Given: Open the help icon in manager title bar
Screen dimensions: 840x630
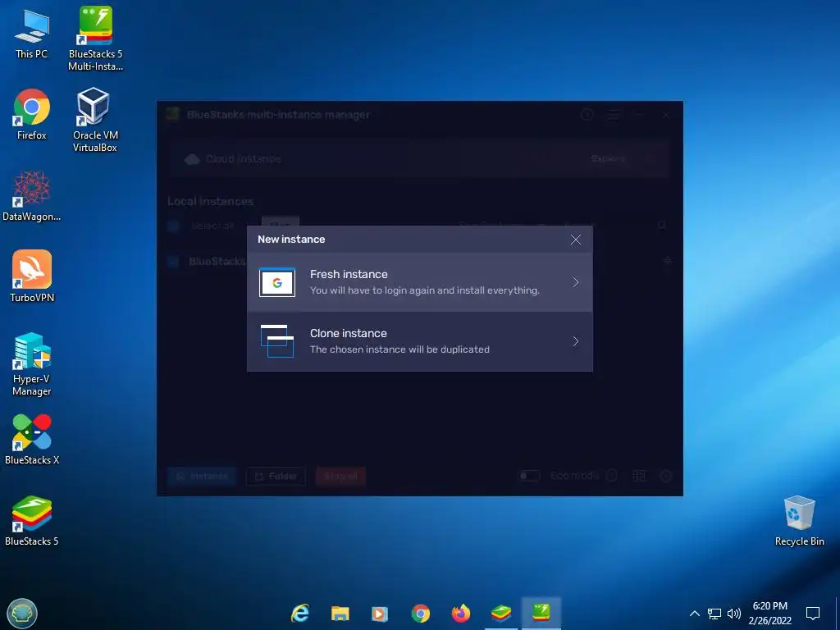Looking at the screenshot, I should tap(587, 115).
